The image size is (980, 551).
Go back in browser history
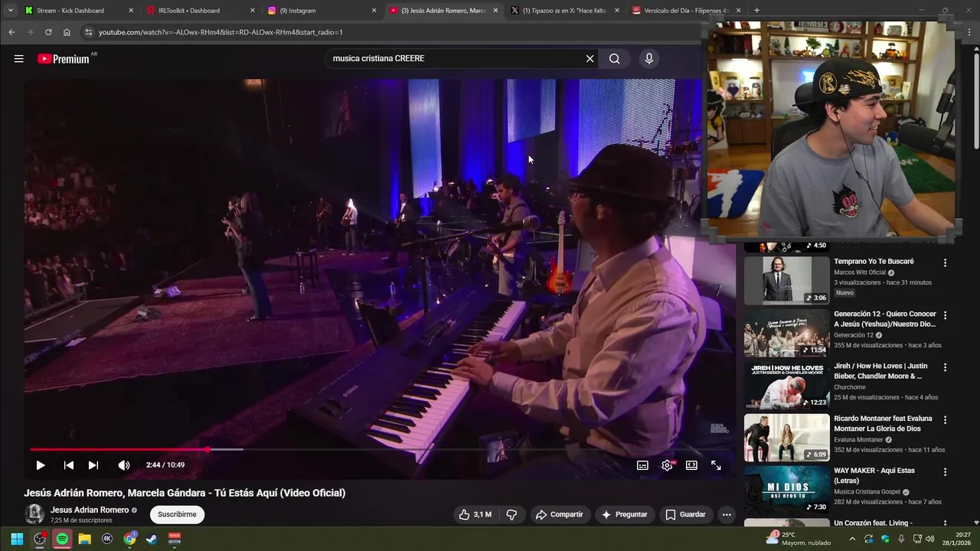tap(11, 32)
